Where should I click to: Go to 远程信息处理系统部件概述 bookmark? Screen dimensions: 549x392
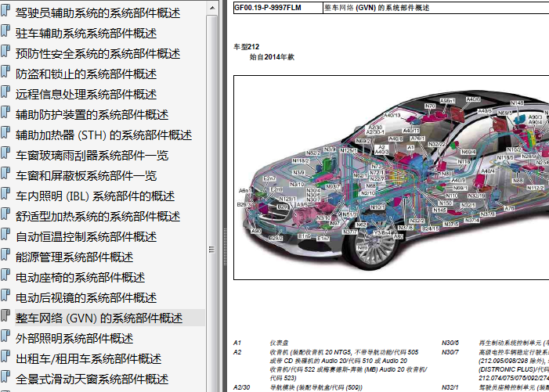pyautogui.click(x=86, y=94)
